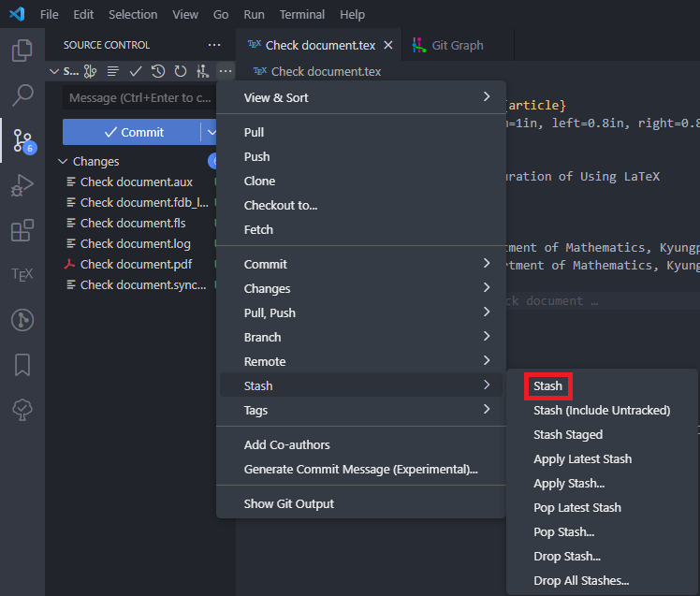Switch to the Git Graph tab

click(458, 45)
